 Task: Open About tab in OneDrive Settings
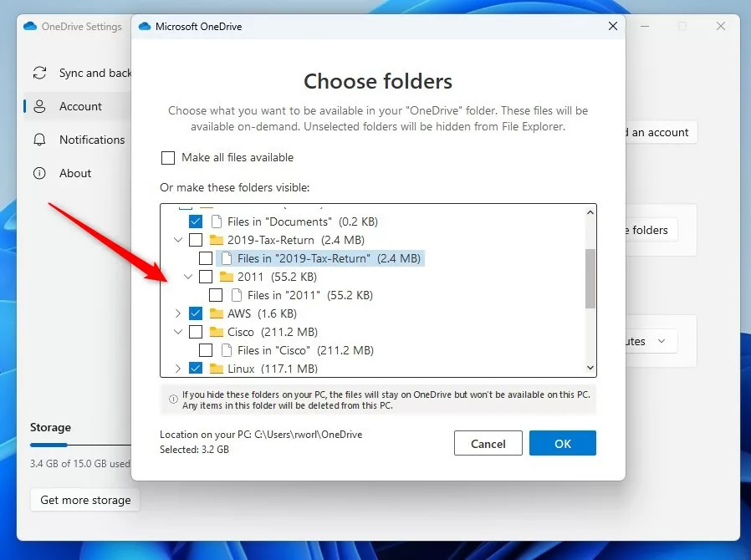(x=78, y=173)
